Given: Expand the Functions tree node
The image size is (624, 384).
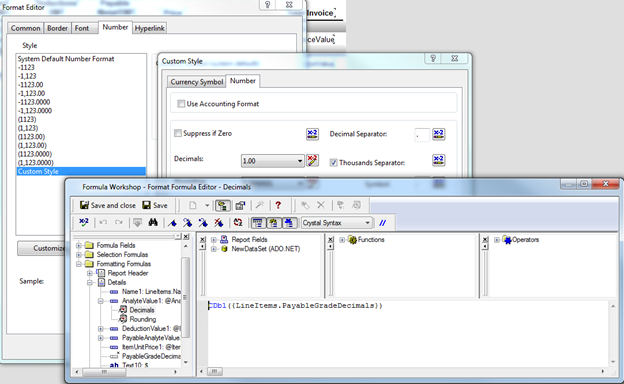Looking at the screenshot, I should [x=342, y=240].
